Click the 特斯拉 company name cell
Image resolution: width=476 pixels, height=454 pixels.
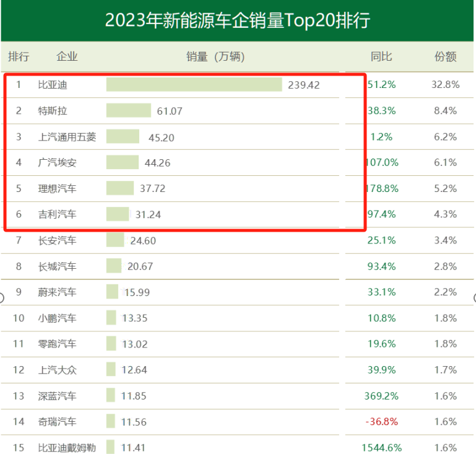tap(53, 111)
